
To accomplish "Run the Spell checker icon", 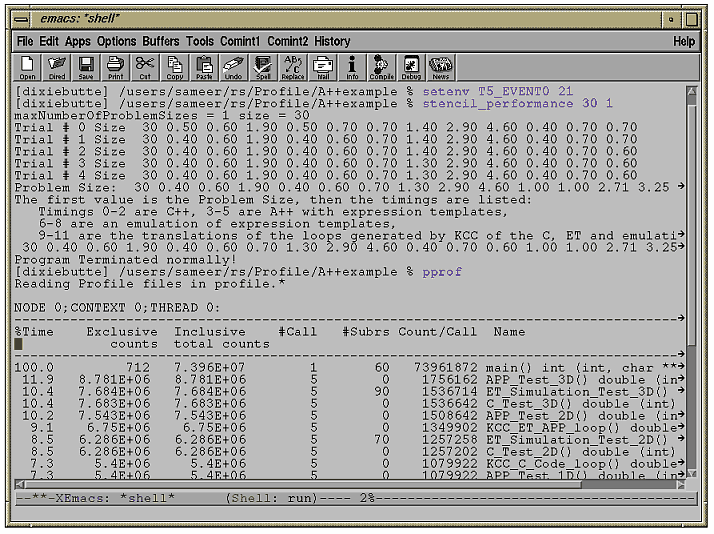I will 263,67.
